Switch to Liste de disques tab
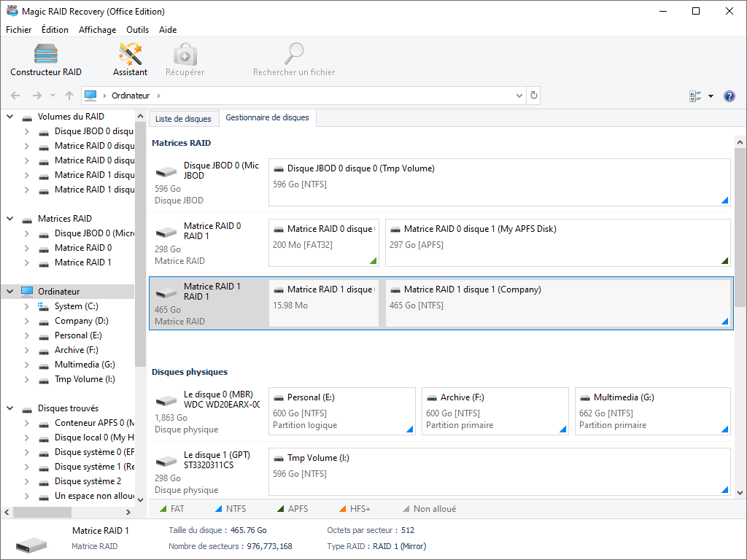The height and width of the screenshot is (560, 747). [x=183, y=119]
